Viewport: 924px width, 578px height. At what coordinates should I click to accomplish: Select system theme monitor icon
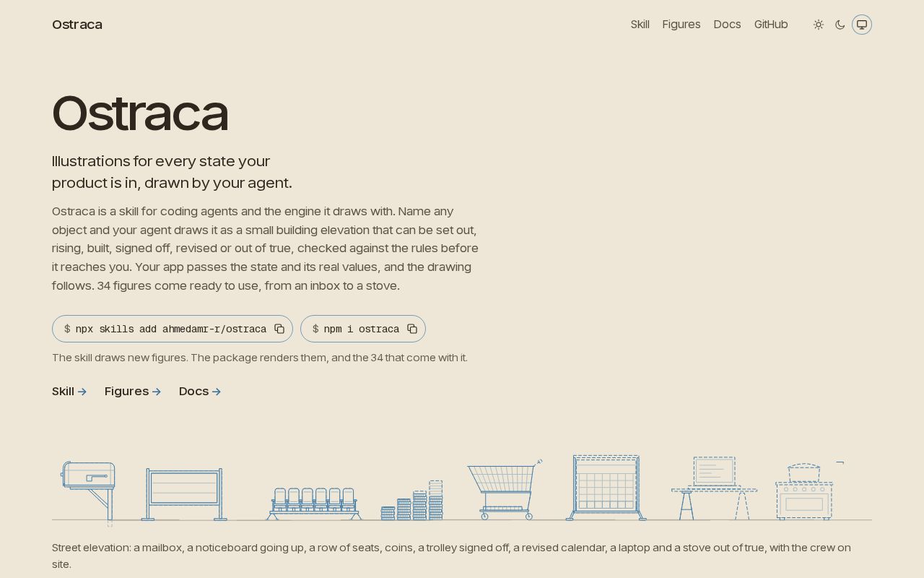(x=862, y=25)
